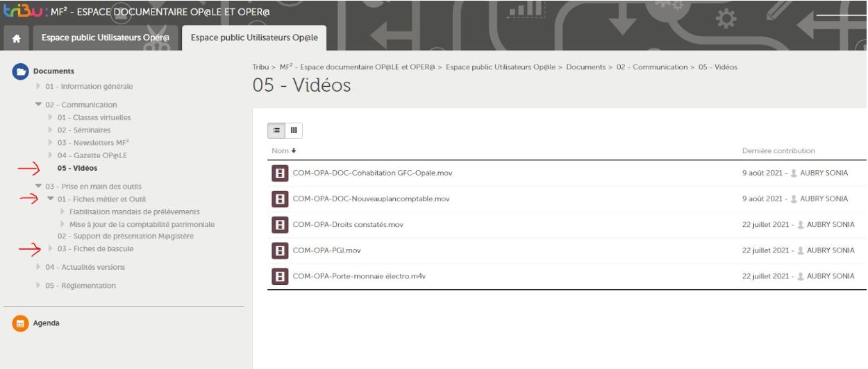The height and width of the screenshot is (369, 868).
Task: Expand 05 - Réglementation arrow
Action: point(38,285)
